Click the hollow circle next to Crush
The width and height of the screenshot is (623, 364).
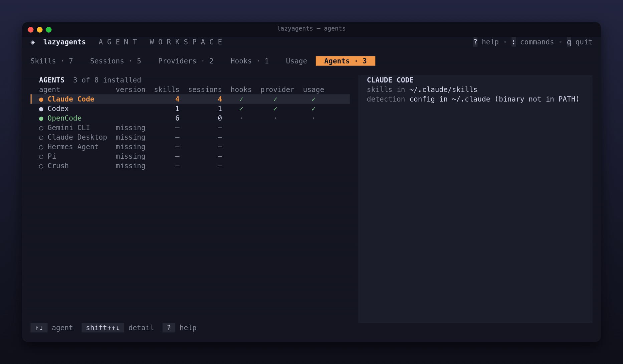pos(41,166)
